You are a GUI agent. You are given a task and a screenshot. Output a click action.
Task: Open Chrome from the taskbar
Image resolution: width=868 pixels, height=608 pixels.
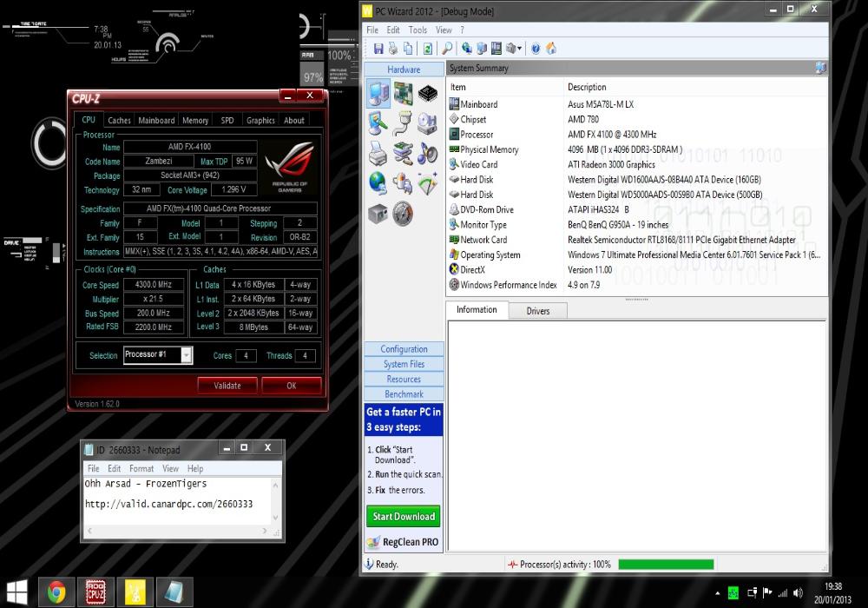[x=56, y=592]
